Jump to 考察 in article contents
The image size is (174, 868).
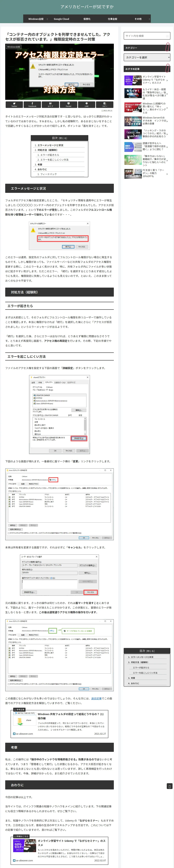click(x=40, y=164)
